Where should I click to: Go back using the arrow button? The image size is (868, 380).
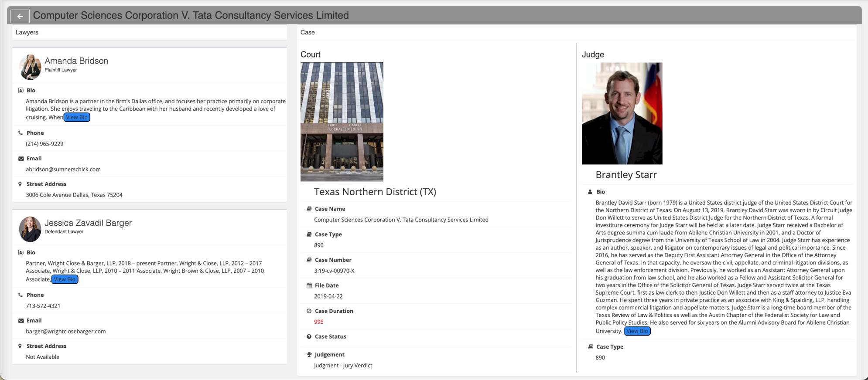[x=20, y=16]
